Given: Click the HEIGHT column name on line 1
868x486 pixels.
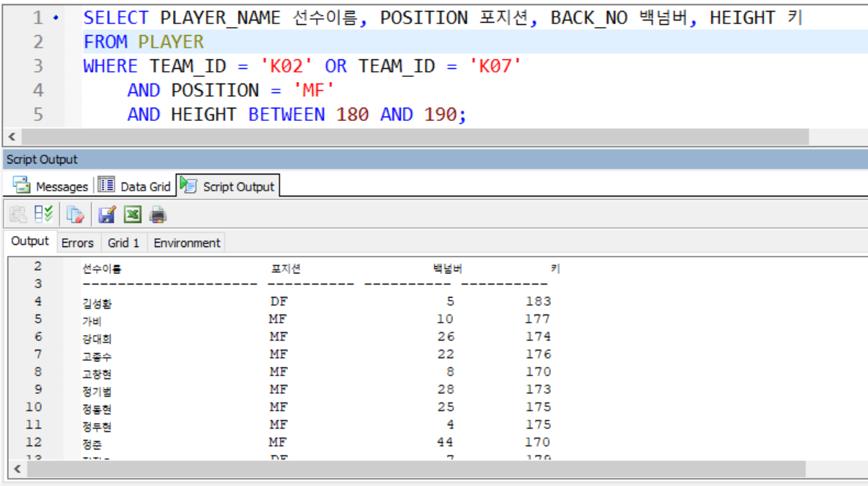Looking at the screenshot, I should 743,18.
